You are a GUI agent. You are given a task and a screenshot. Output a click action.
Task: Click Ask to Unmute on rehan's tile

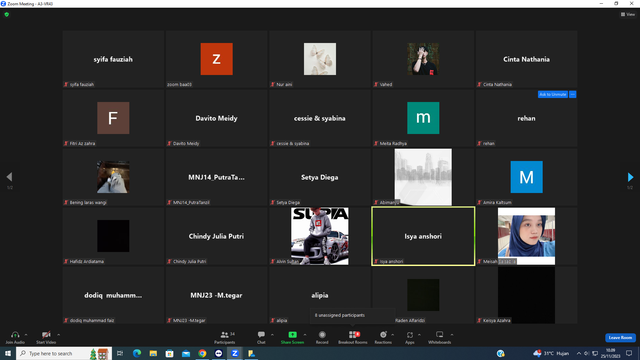[x=553, y=94]
